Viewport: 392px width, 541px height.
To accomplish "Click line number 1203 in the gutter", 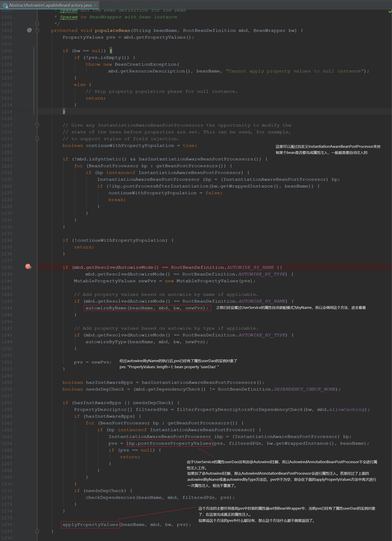I will pyautogui.click(x=7, y=30).
